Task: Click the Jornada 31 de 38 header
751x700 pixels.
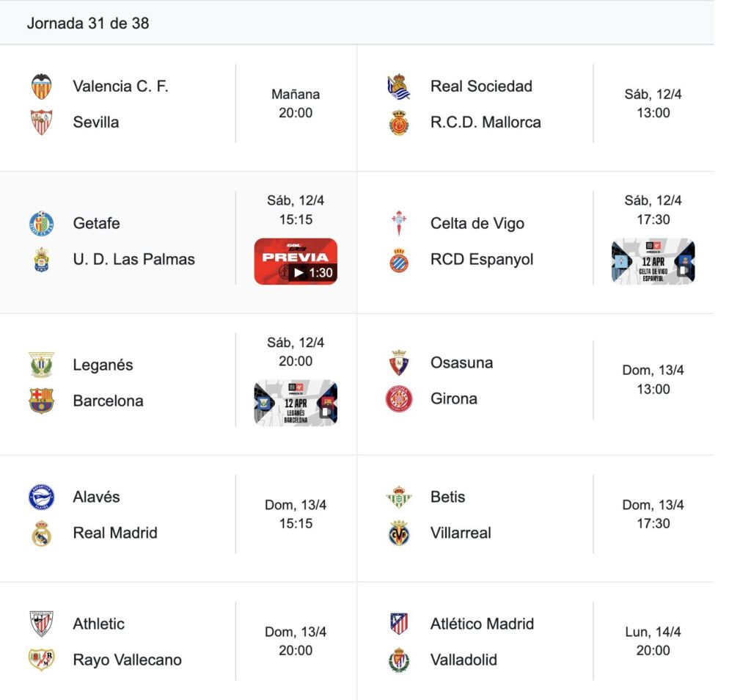Action: [88, 23]
